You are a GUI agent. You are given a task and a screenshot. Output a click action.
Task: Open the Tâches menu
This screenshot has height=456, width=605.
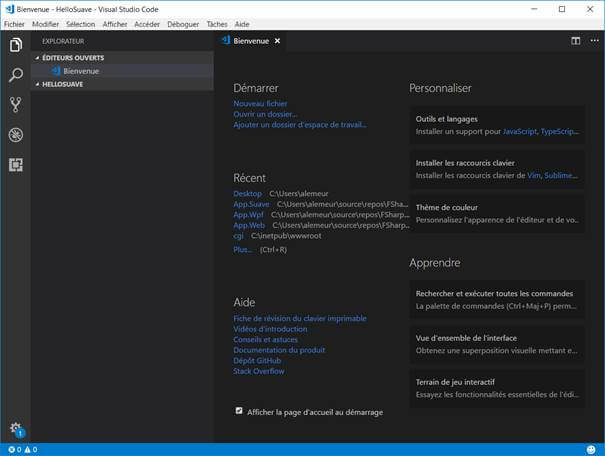pos(217,24)
